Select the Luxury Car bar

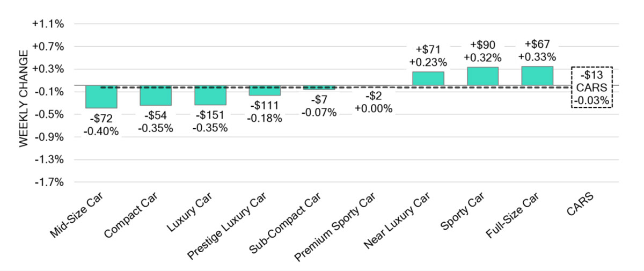tap(210, 95)
